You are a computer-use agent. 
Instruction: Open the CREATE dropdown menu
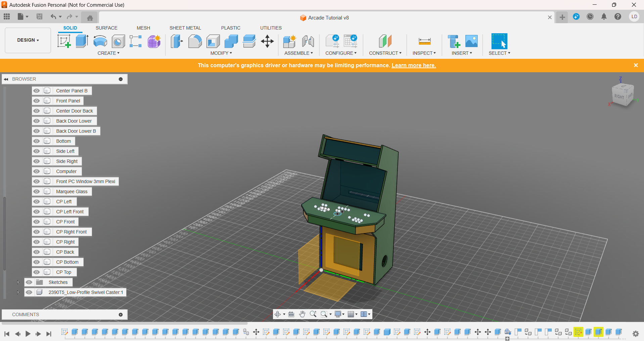pos(108,53)
